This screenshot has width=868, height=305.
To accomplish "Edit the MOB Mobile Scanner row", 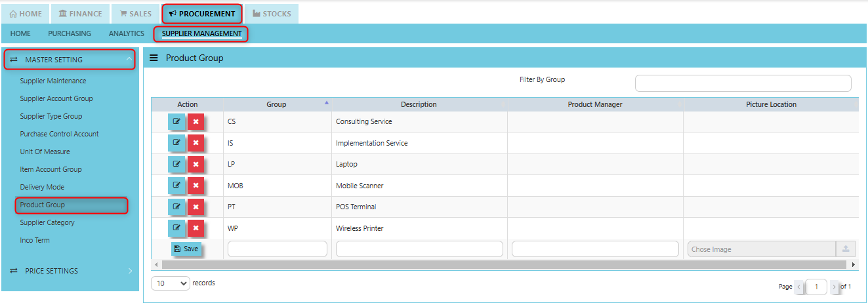I will pos(176,186).
